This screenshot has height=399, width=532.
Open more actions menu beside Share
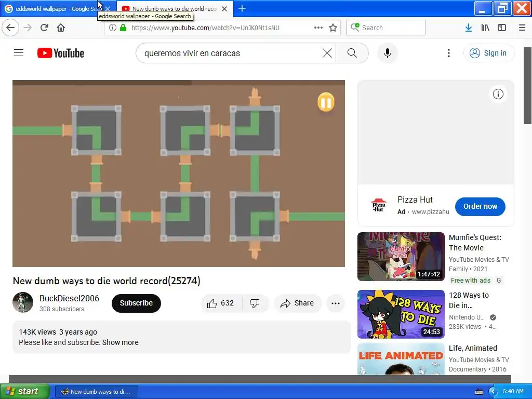[x=335, y=303]
